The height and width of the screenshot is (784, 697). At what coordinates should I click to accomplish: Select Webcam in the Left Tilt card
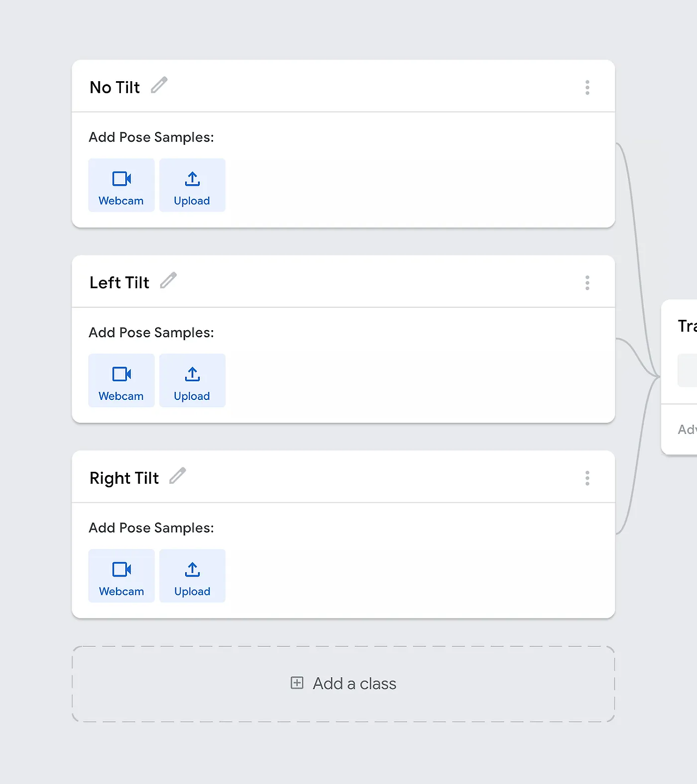(x=121, y=380)
